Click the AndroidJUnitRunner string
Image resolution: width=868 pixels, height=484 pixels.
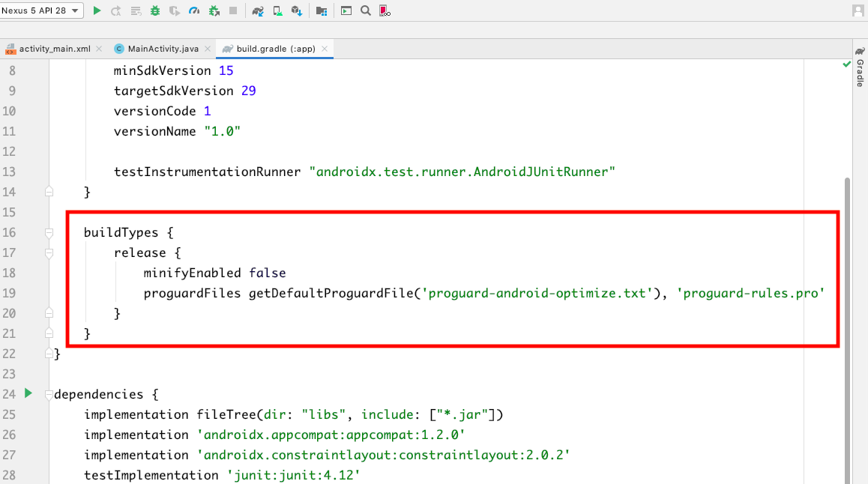point(462,172)
